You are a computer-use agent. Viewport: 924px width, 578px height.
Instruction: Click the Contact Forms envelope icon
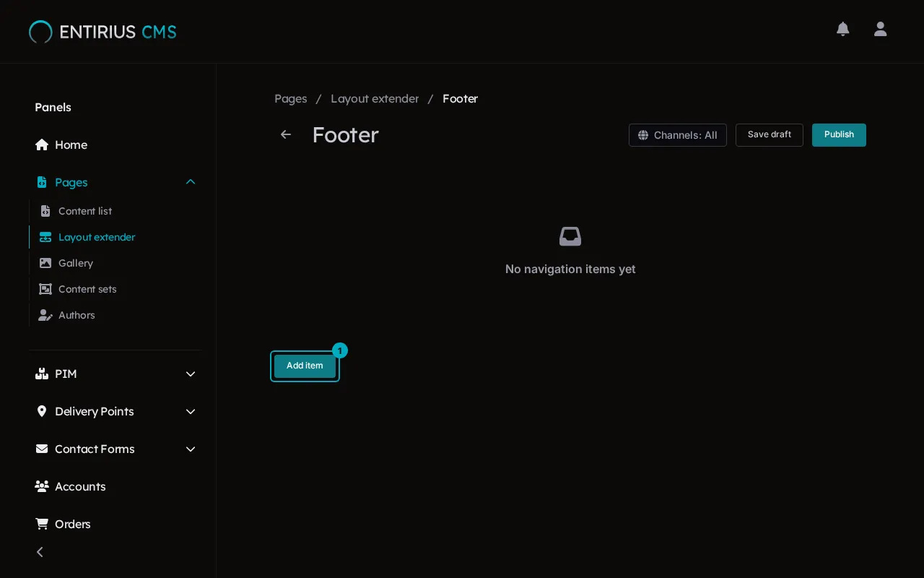pyautogui.click(x=42, y=449)
